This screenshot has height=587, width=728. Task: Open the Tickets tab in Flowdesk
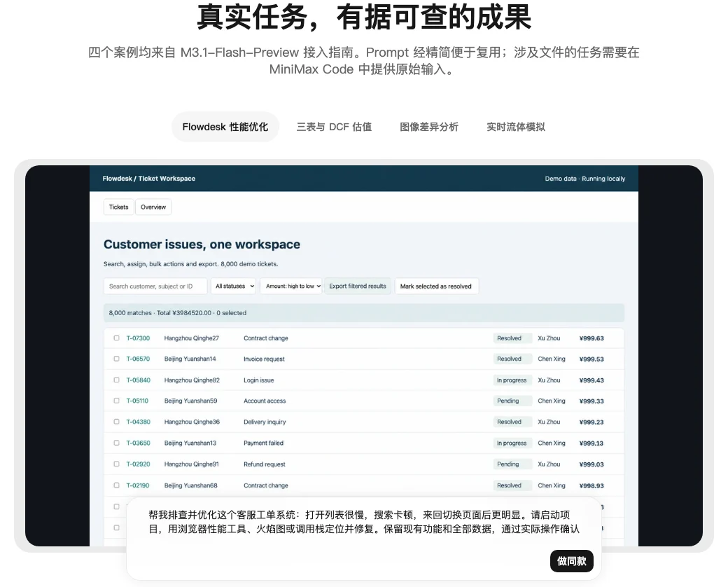click(x=118, y=207)
